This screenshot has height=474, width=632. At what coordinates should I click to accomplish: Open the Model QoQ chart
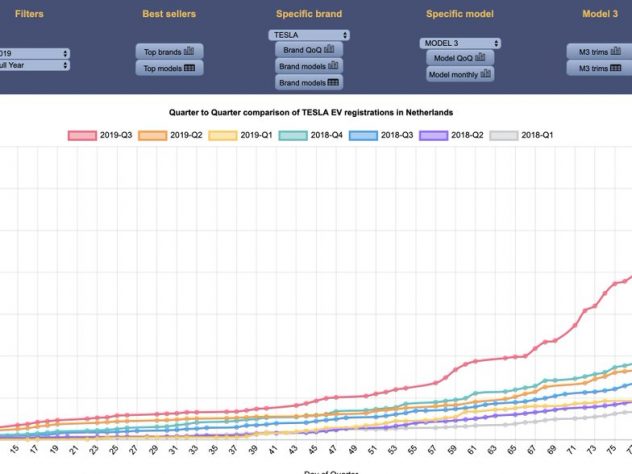(460, 58)
